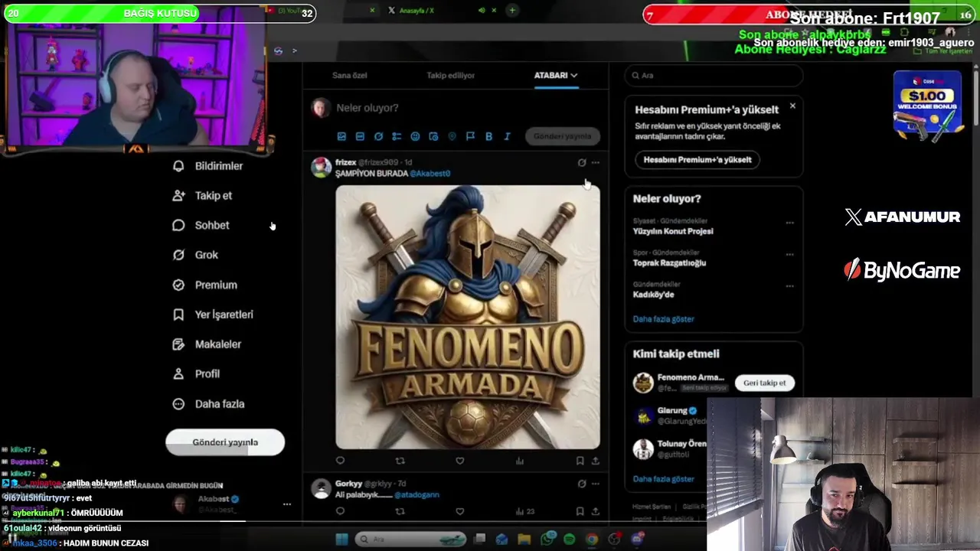Like the frizex Fenomeno Armada post

coord(459,461)
